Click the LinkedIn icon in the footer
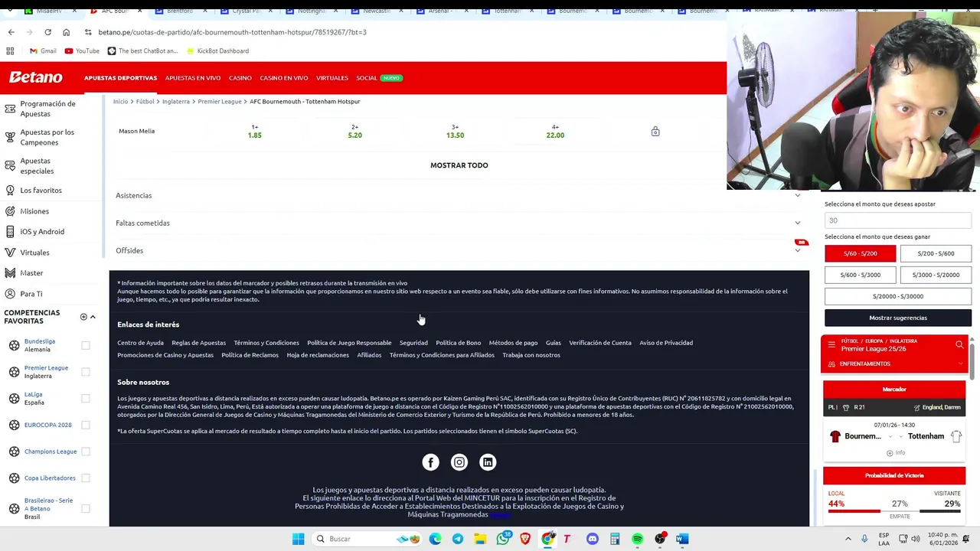The image size is (980, 551). pos(488,462)
